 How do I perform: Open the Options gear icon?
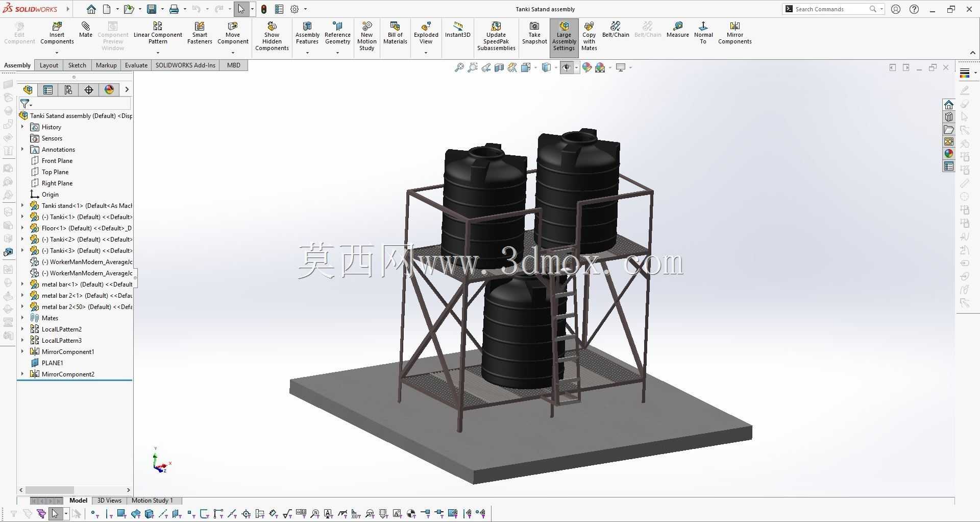pos(295,9)
